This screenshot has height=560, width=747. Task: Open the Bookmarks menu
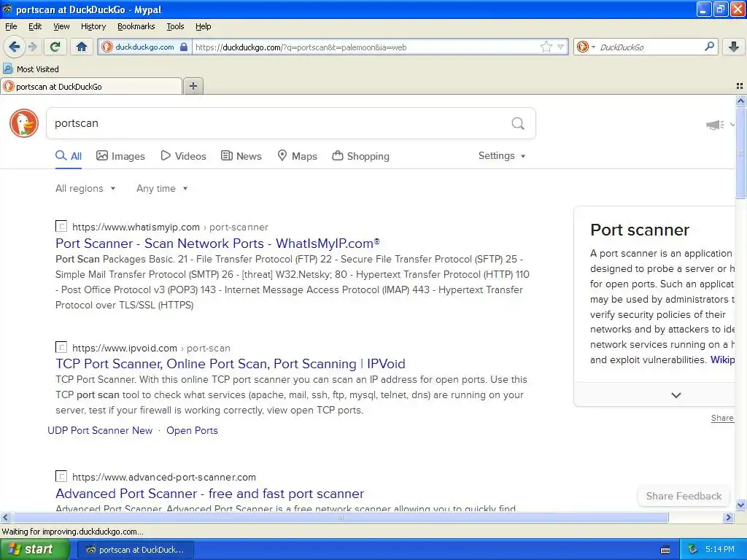click(136, 26)
